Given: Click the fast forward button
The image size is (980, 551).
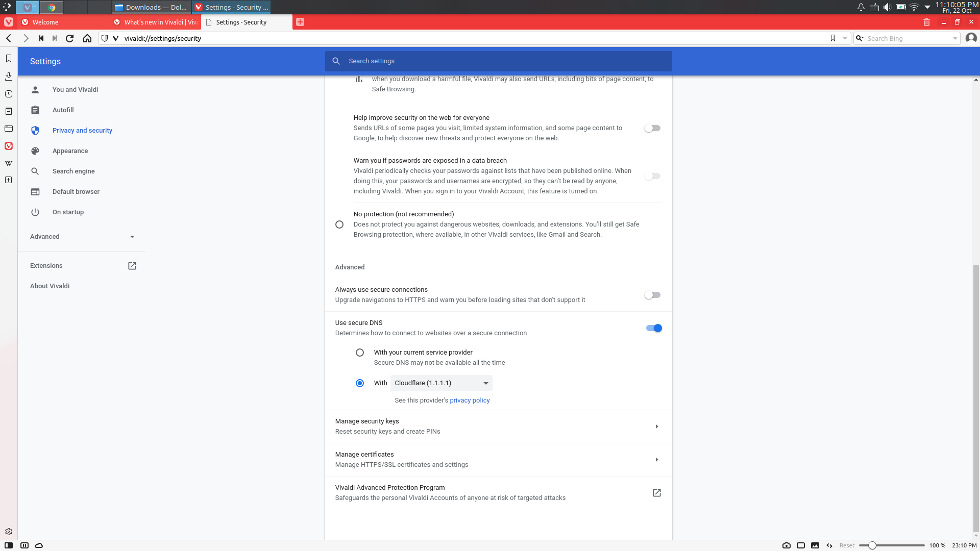Looking at the screenshot, I should pyautogui.click(x=55, y=38).
